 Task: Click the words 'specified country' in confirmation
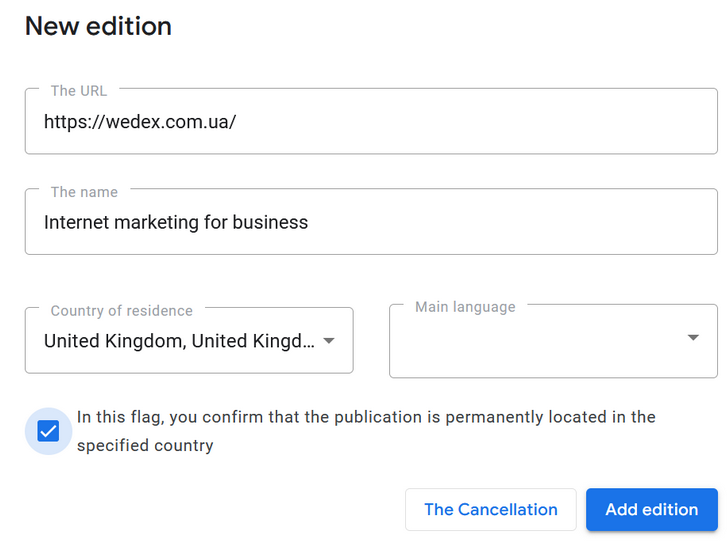pyautogui.click(x=145, y=445)
